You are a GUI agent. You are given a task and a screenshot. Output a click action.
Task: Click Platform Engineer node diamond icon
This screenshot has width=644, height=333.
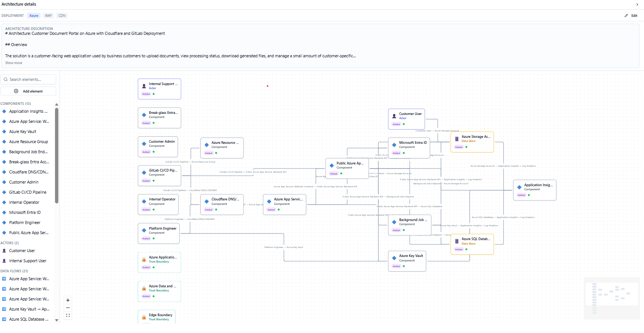click(x=144, y=230)
